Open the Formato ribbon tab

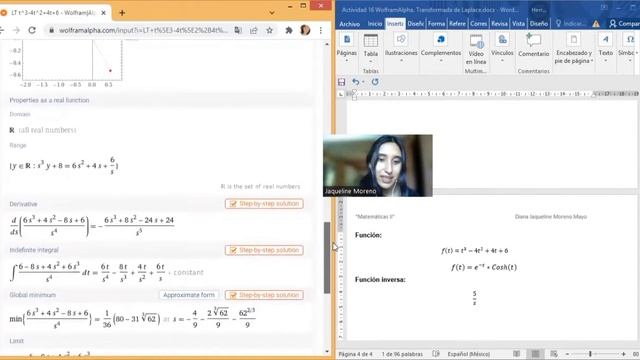coord(436,24)
